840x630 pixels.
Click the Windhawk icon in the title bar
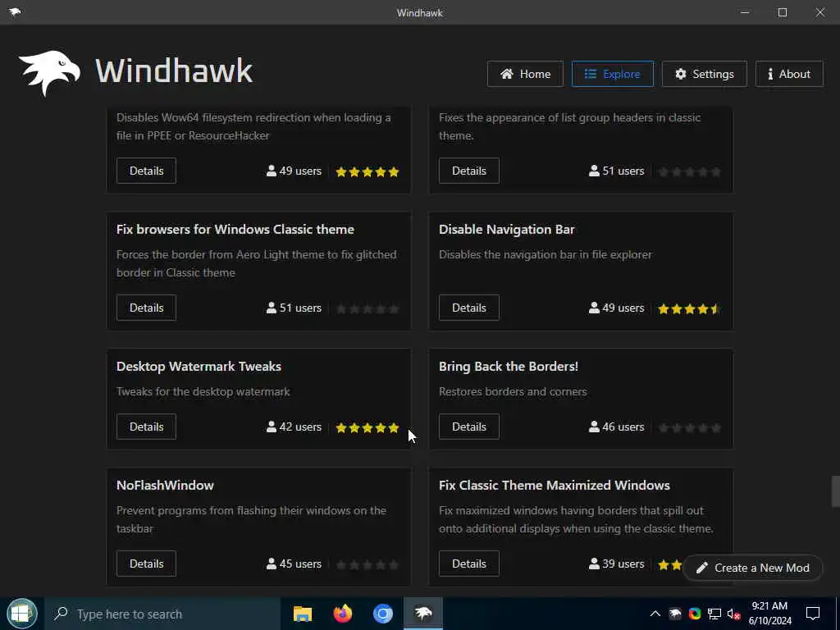tap(15, 12)
